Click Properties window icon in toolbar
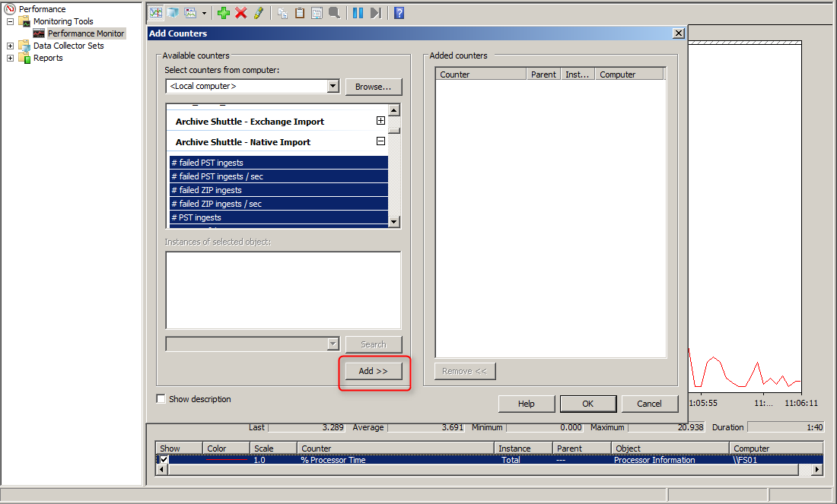 (317, 13)
